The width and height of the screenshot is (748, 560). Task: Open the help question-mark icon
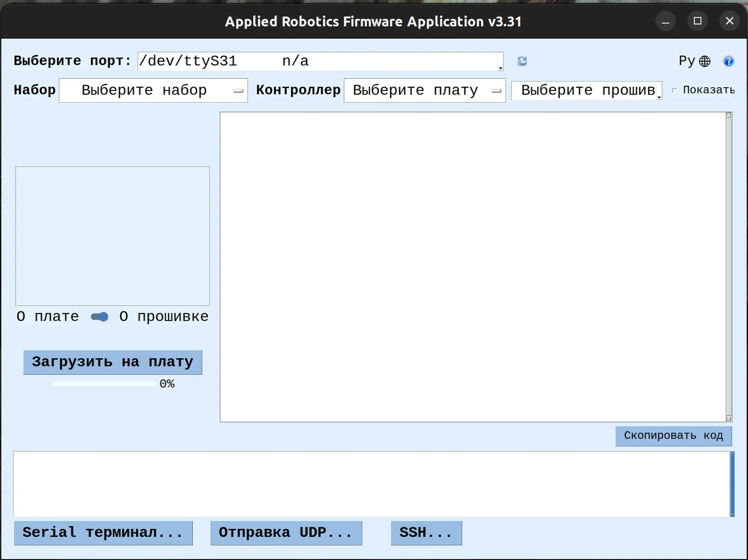(x=729, y=62)
